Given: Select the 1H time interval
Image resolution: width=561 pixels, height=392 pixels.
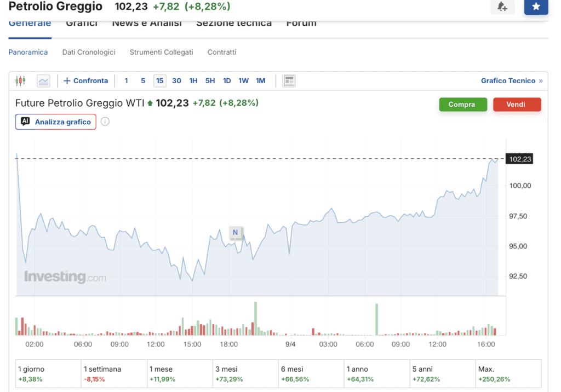Looking at the screenshot, I should [x=193, y=81].
